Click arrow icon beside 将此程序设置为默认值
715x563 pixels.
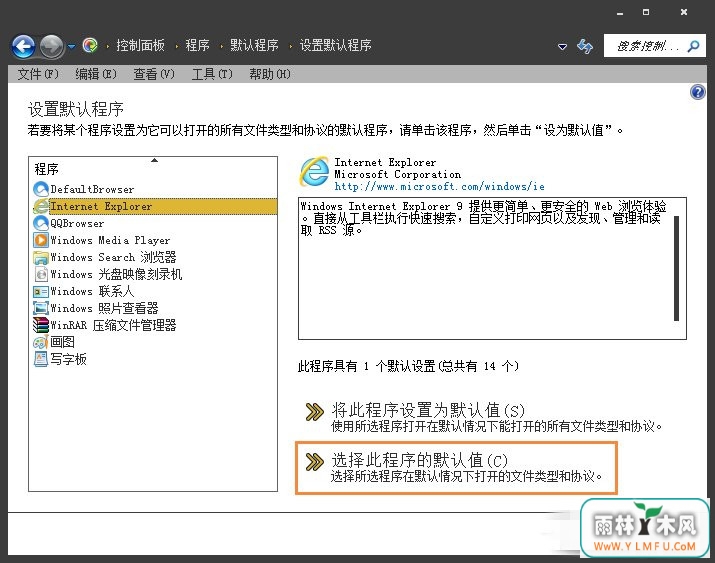pyautogui.click(x=315, y=412)
